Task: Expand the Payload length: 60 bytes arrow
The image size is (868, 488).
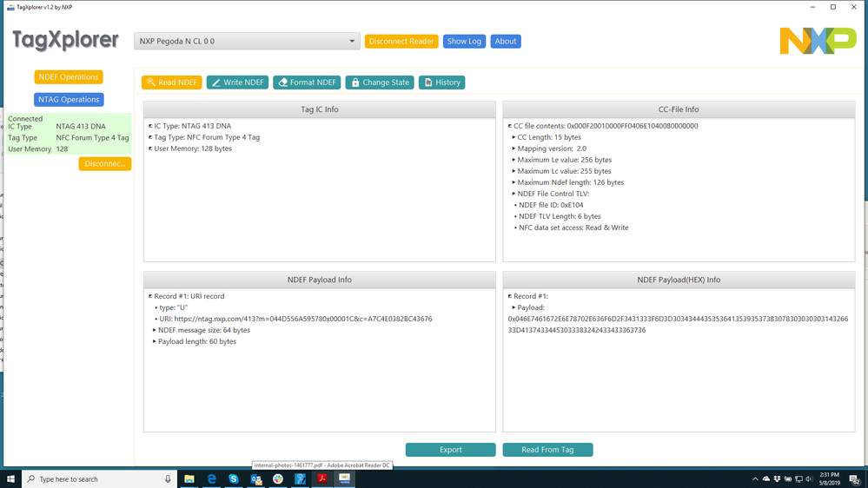Action: (155, 342)
